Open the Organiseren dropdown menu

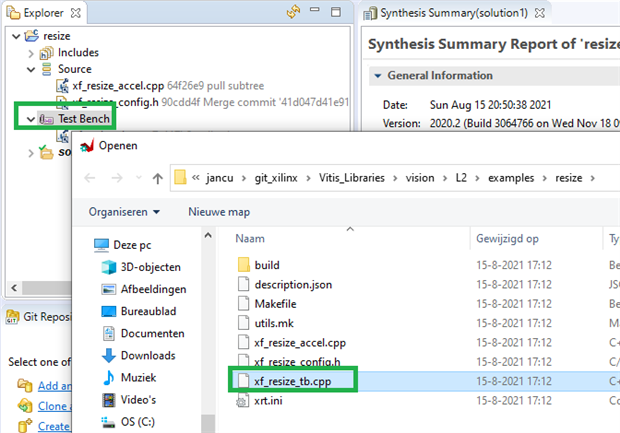[x=124, y=212]
